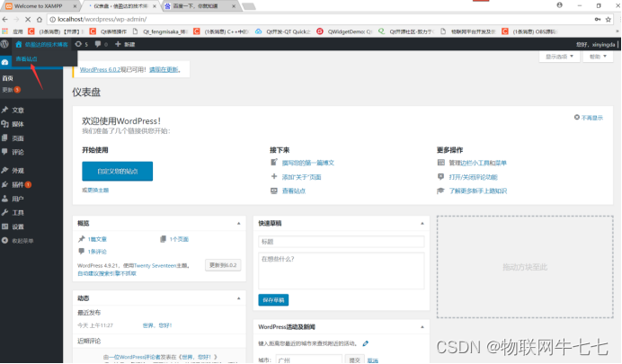Collapse the WordPress活动及新闻 widget arrow
This screenshot has height=364, width=622.
click(422, 327)
